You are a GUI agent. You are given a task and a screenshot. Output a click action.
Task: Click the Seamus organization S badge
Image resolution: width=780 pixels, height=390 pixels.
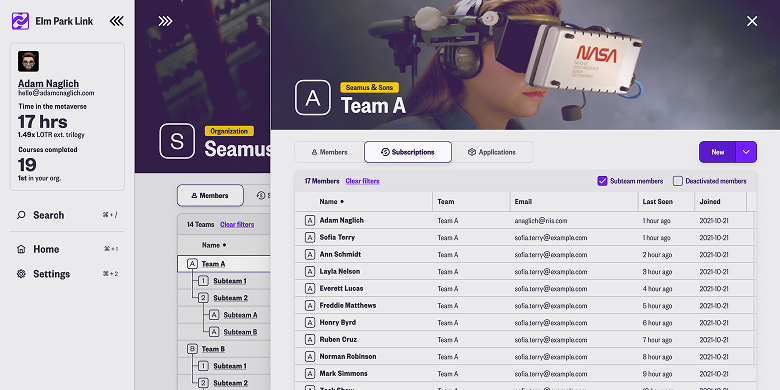click(x=177, y=141)
